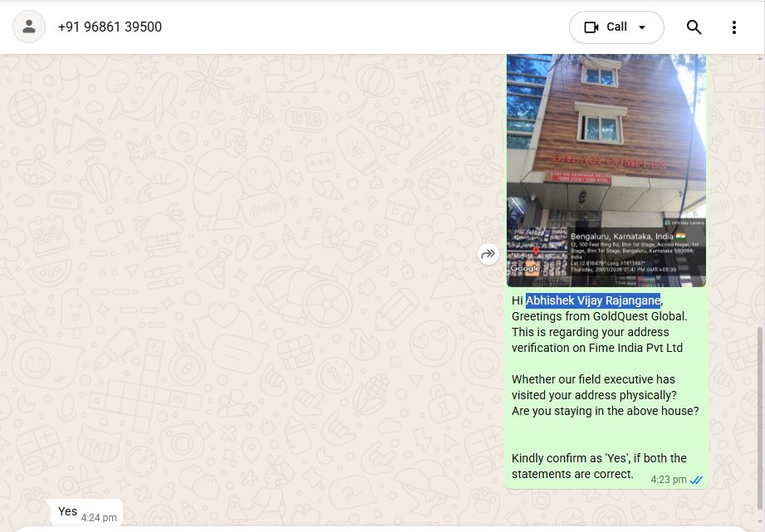The width and height of the screenshot is (765, 532).
Task: Click the video camera icon in Call button
Action: [x=591, y=27]
